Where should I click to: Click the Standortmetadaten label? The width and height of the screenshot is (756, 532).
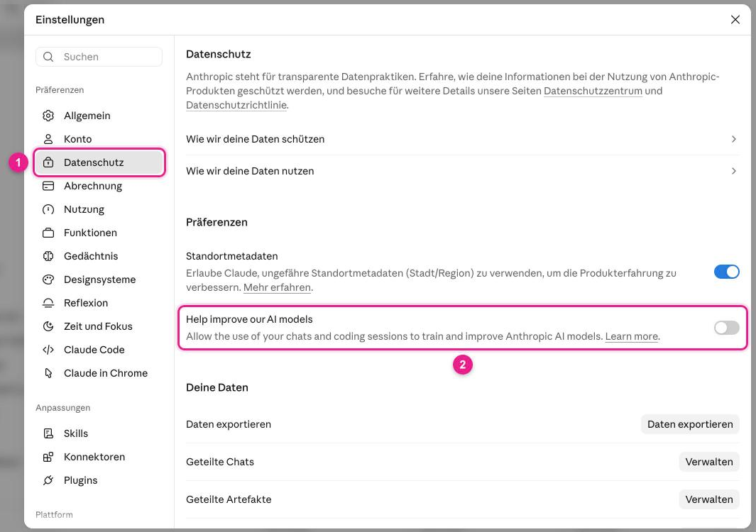[232, 256]
